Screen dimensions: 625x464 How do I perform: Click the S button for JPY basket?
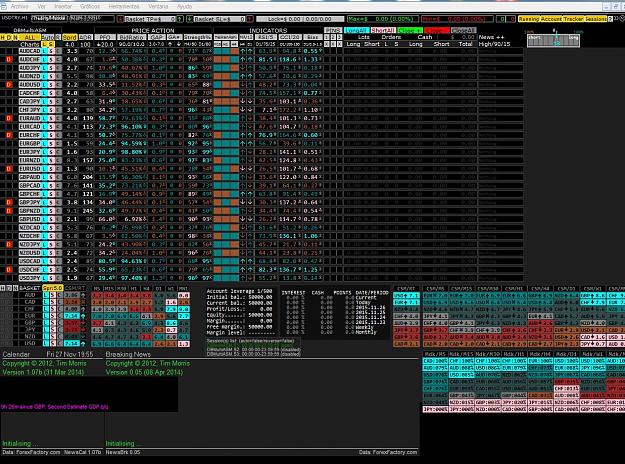(52, 329)
